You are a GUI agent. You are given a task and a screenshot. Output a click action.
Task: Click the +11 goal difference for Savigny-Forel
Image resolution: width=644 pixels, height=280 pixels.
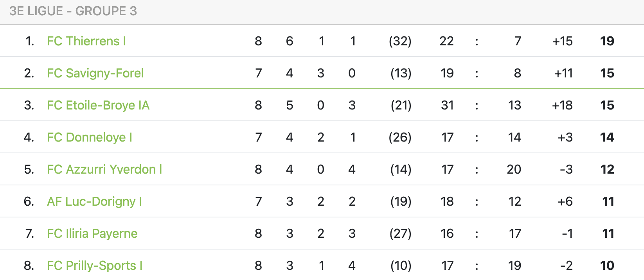pyautogui.click(x=563, y=73)
